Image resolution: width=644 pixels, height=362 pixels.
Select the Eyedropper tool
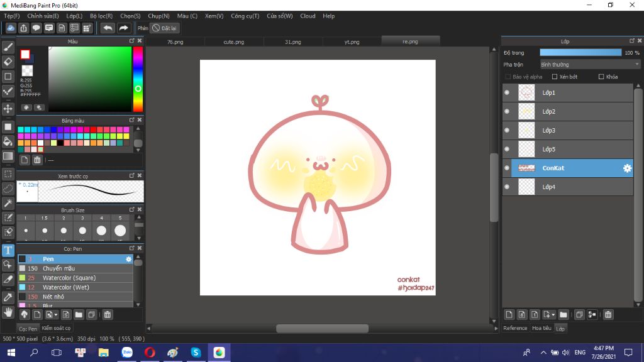coord(8,297)
